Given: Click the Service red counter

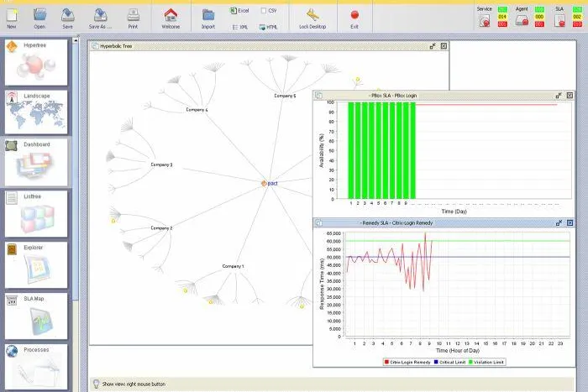Looking at the screenshot, I should (502, 24).
